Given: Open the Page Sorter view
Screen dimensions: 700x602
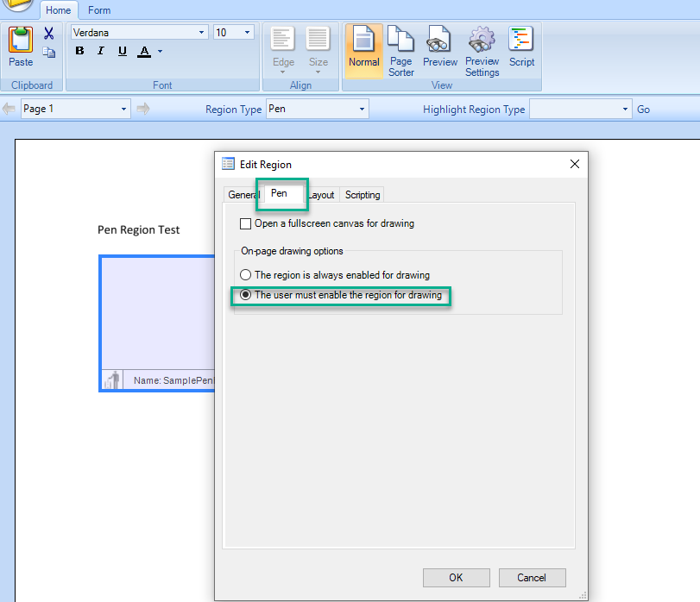Looking at the screenshot, I should 400,51.
